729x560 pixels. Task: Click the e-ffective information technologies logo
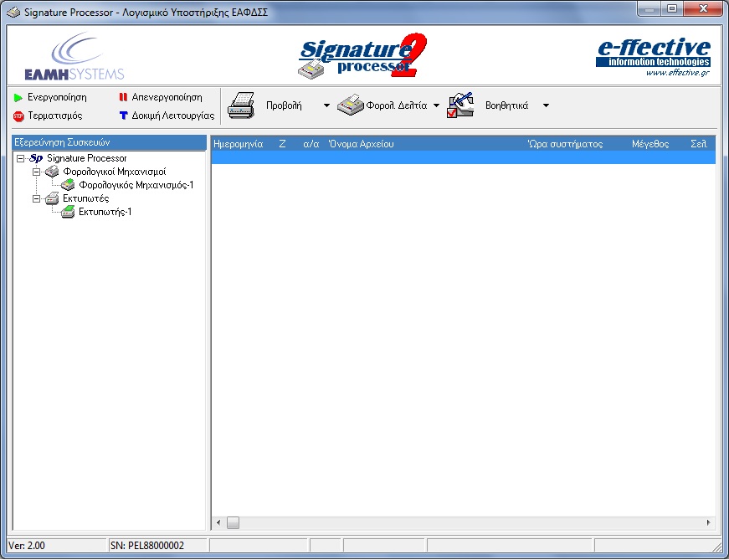[653, 55]
